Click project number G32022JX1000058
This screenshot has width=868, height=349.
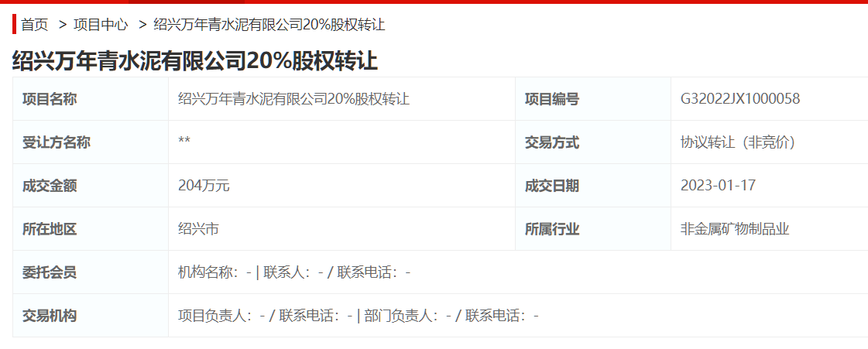click(739, 99)
